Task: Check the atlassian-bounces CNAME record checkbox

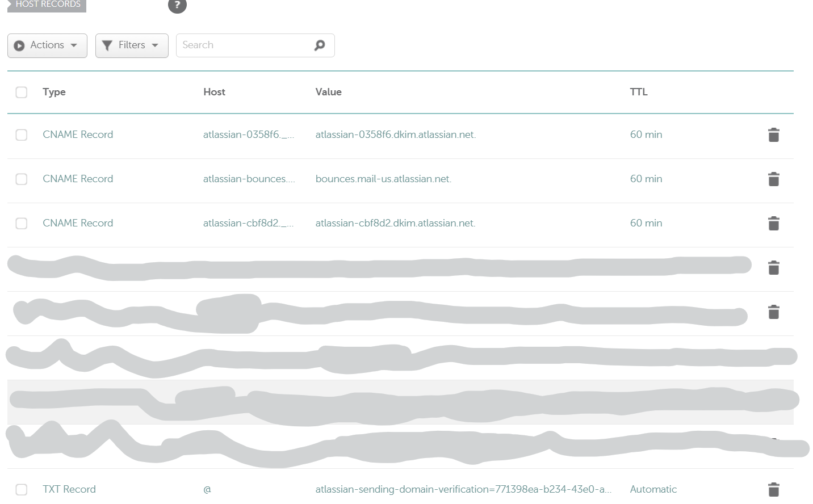Action: 22,179
